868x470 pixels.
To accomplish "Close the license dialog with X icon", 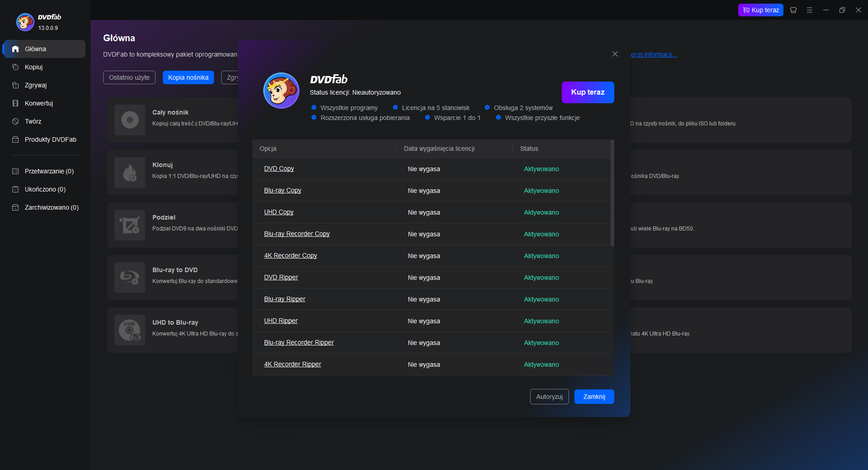I will (x=615, y=54).
